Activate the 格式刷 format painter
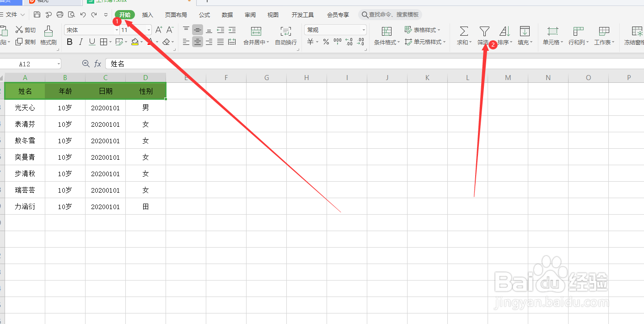The width and height of the screenshot is (644, 324). (48, 35)
